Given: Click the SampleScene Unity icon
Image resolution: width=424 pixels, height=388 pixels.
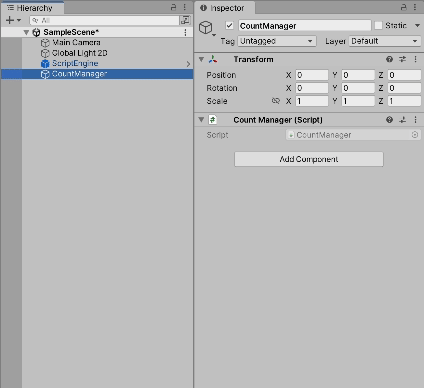Looking at the screenshot, I should pos(36,32).
